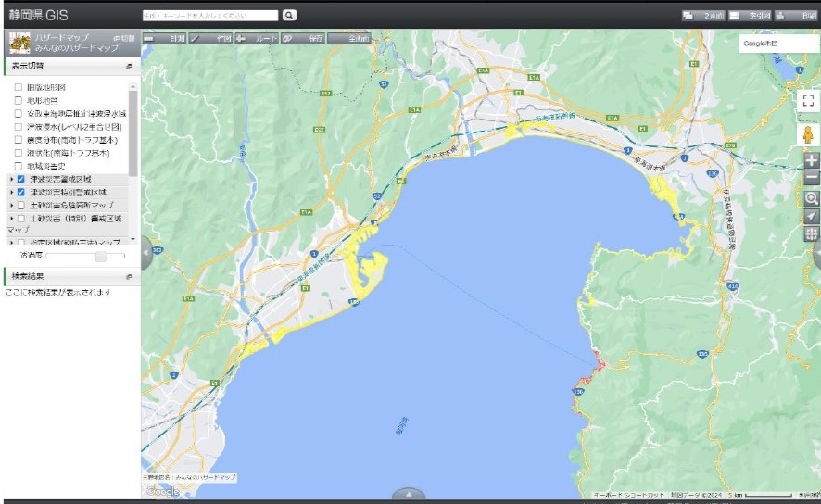Expand the 土砂災害危険箇所マップ node
This screenshot has height=504, width=821.
(x=11, y=205)
